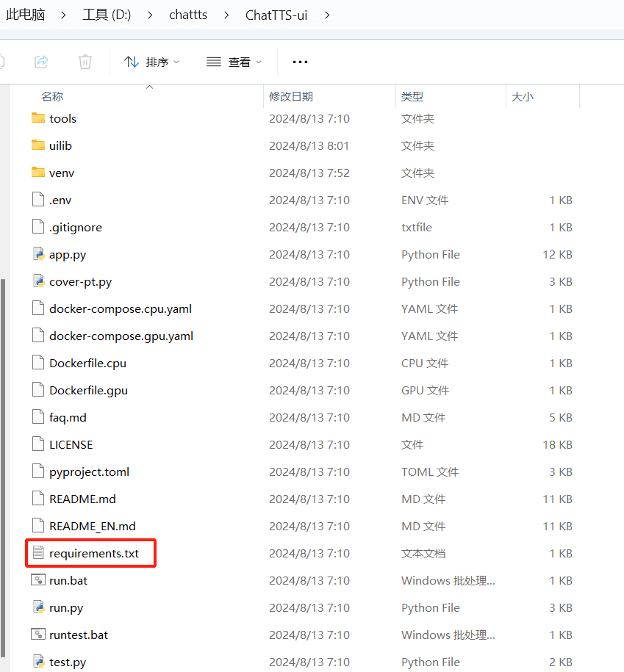Select the docker-compose.gpu.yaml file icon
Viewport: 624px width, 672px height.
point(38,335)
